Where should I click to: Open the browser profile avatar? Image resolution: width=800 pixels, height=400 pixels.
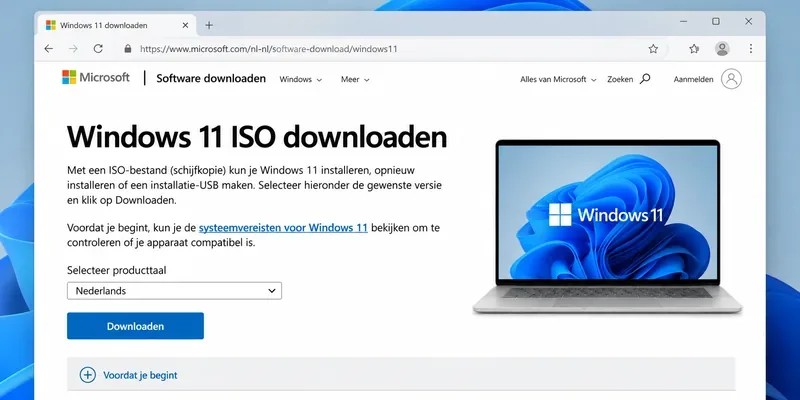coord(722,49)
